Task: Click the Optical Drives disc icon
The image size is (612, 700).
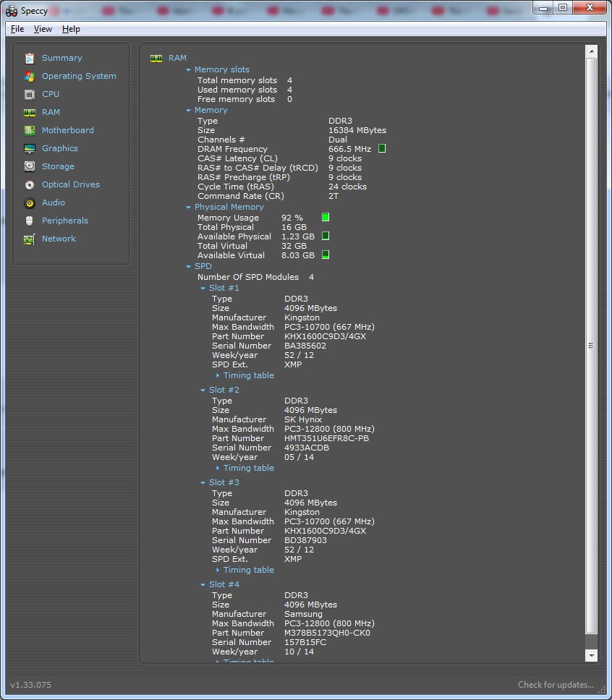Action: pyautogui.click(x=30, y=185)
